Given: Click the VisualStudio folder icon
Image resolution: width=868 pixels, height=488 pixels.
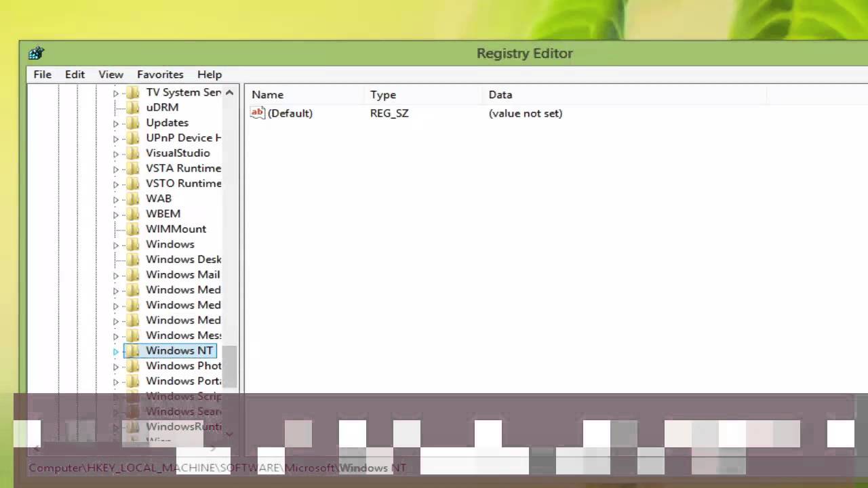Looking at the screenshot, I should click(x=133, y=153).
